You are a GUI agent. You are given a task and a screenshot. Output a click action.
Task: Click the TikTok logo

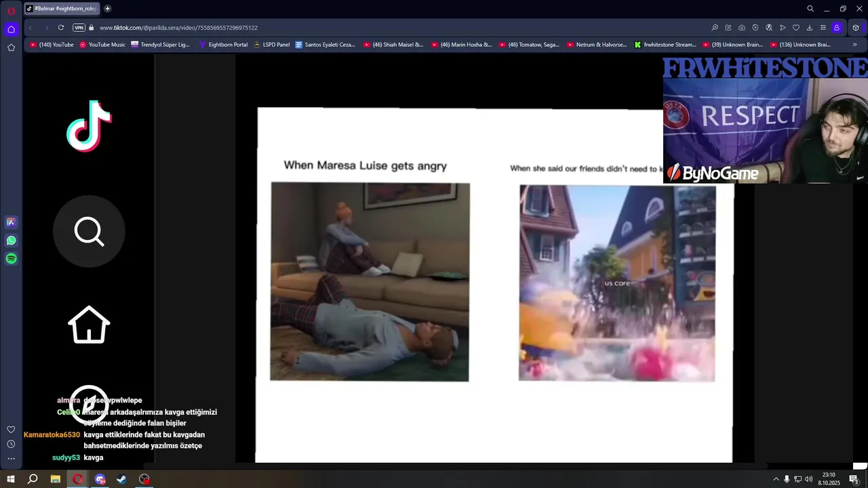[x=90, y=126]
